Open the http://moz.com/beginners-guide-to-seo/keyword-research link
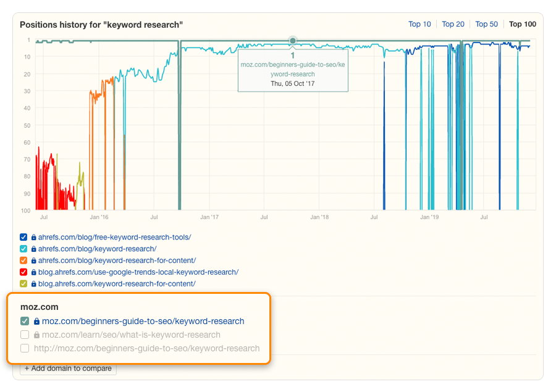 (147, 348)
